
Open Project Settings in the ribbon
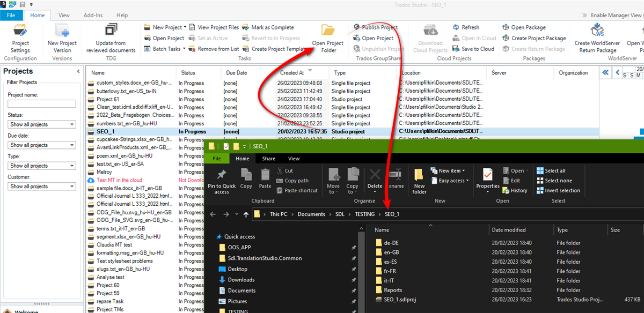[x=20, y=38]
